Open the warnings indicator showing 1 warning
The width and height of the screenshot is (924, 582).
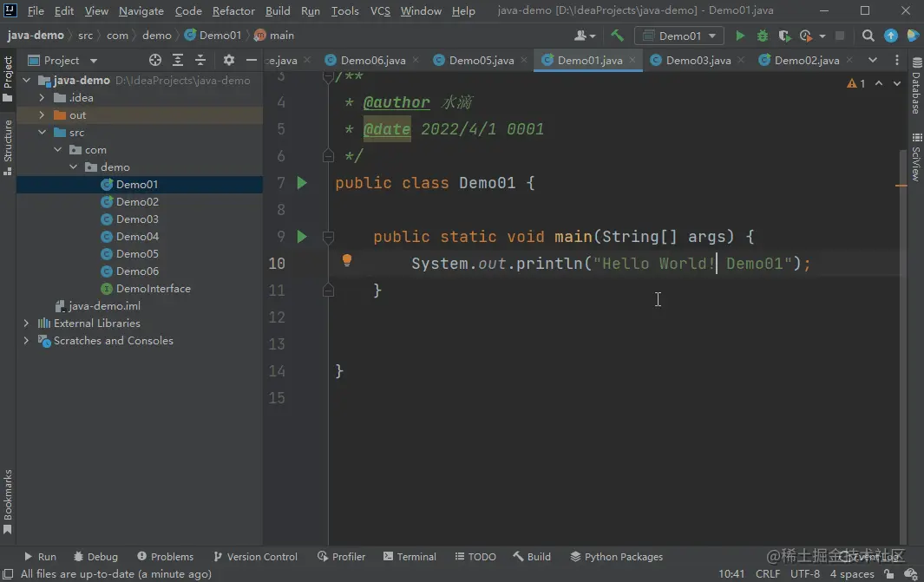click(856, 83)
